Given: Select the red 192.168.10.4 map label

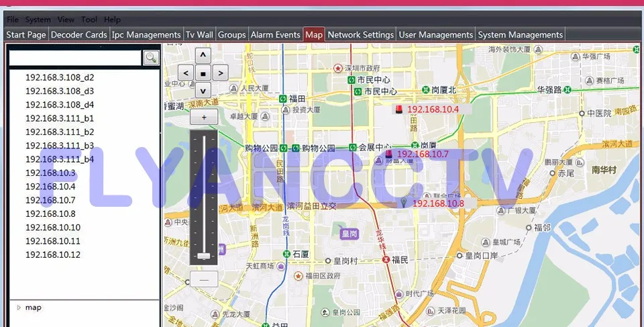Looking at the screenshot, I should tap(433, 109).
